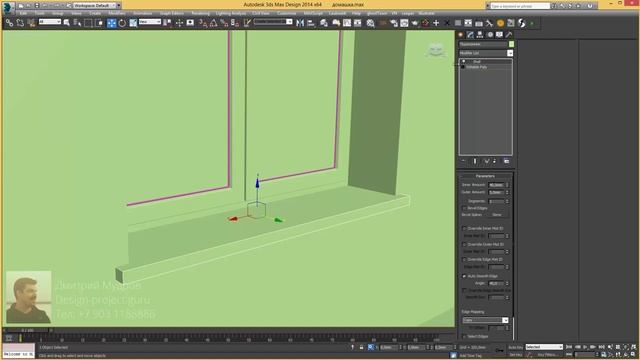This screenshot has width=640, height=360.
Task: Open the Graph Editors menu
Action: click(172, 13)
